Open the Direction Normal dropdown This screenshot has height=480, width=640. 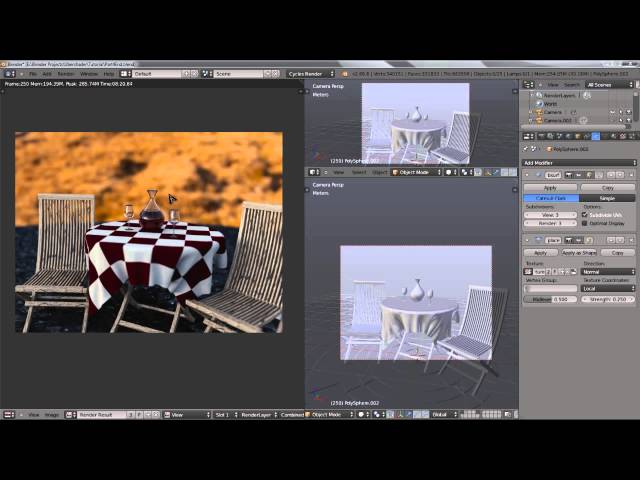click(x=608, y=271)
